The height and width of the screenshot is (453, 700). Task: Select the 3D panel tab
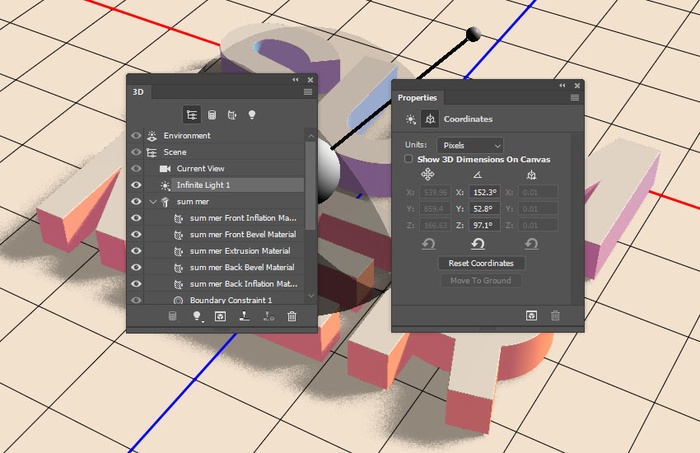pyautogui.click(x=139, y=92)
